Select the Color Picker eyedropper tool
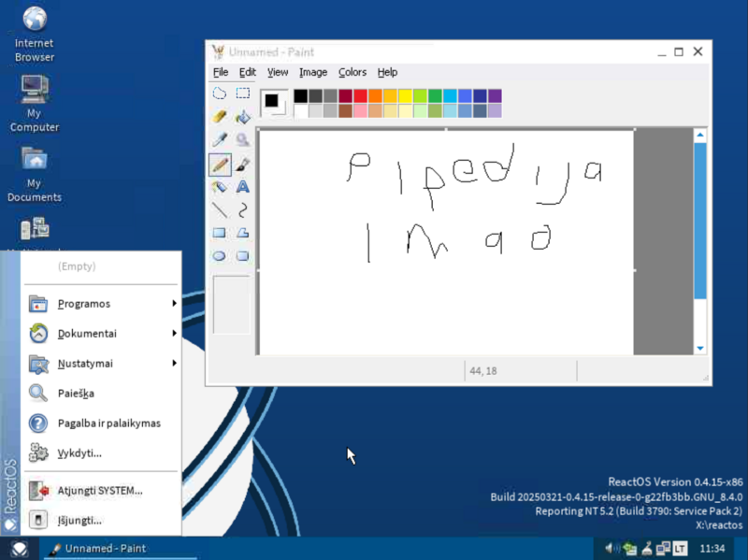The image size is (748, 560). pos(220,139)
